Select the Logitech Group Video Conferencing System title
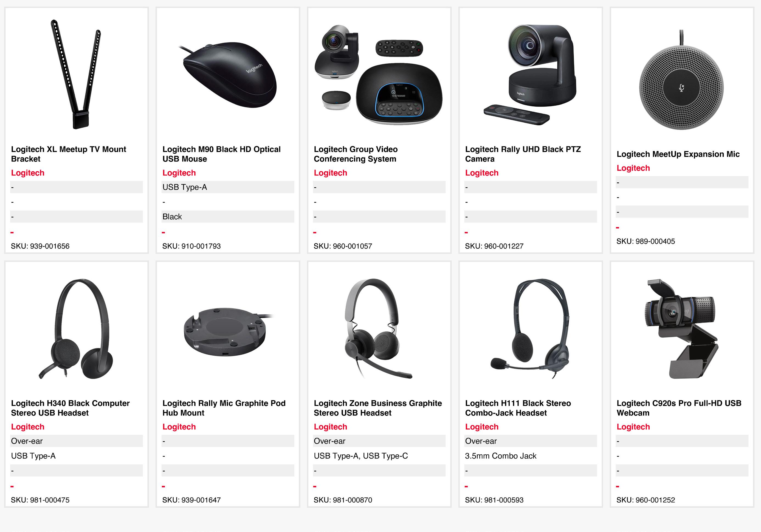Screen dimensions: 761x532 point(356,154)
